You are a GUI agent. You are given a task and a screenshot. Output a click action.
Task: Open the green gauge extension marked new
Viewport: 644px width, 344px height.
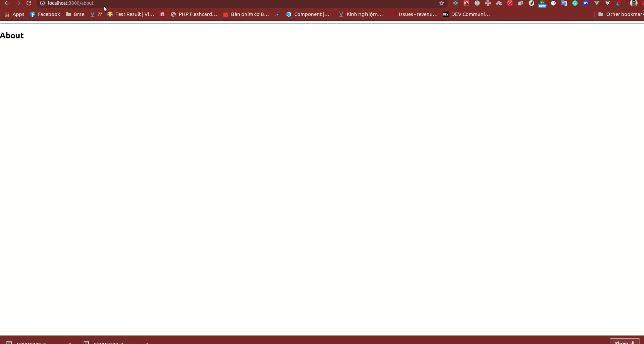click(x=542, y=4)
